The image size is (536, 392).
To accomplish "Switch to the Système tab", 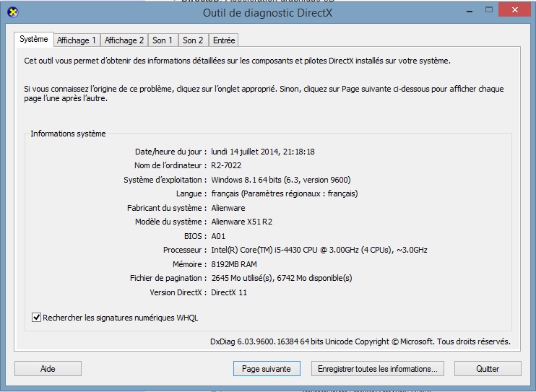I will coord(33,39).
